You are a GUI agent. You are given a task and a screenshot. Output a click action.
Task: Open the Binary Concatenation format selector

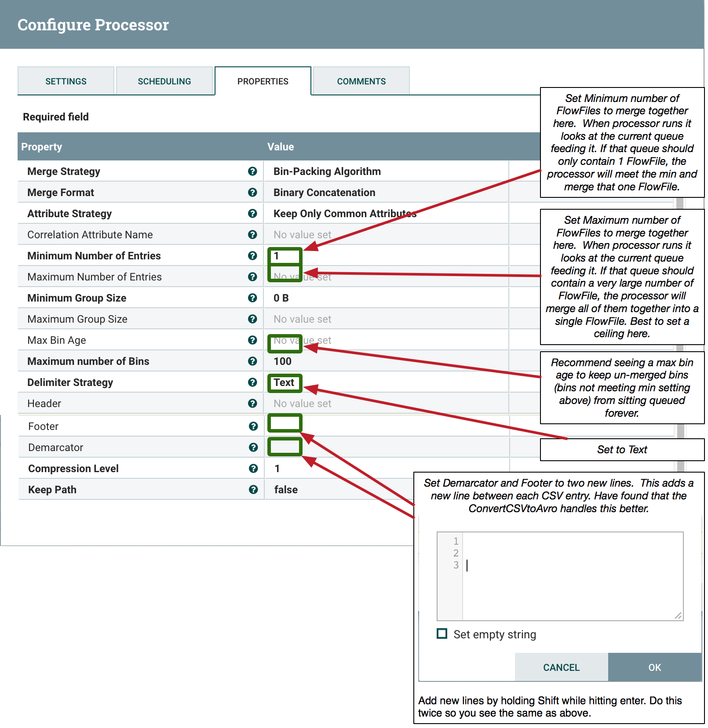(324, 192)
